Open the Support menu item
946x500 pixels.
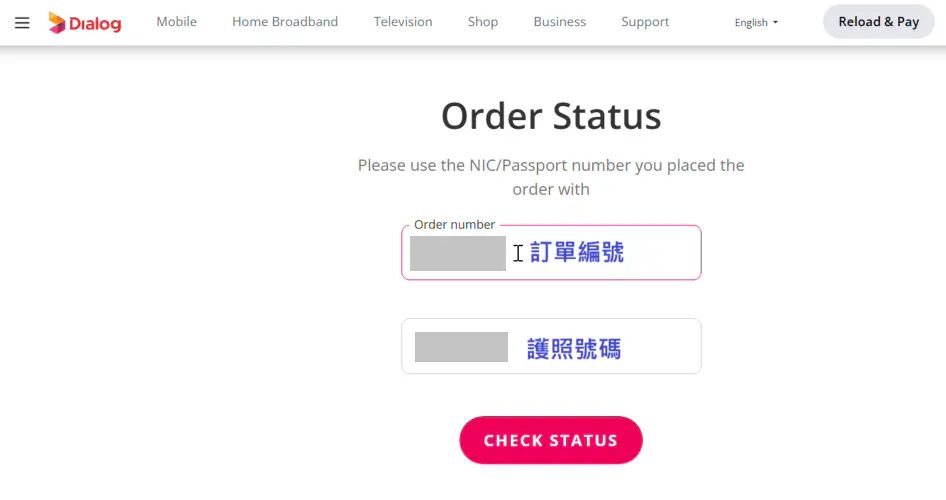click(x=645, y=22)
